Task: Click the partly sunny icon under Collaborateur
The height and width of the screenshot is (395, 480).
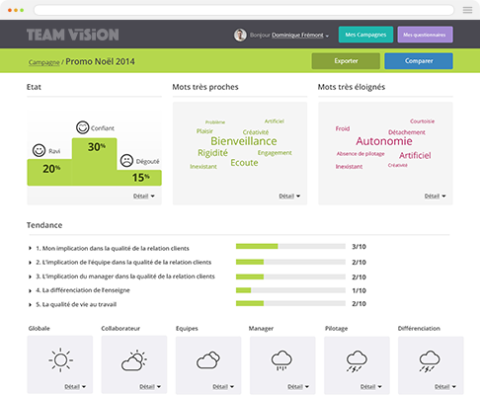Action: 134,361
